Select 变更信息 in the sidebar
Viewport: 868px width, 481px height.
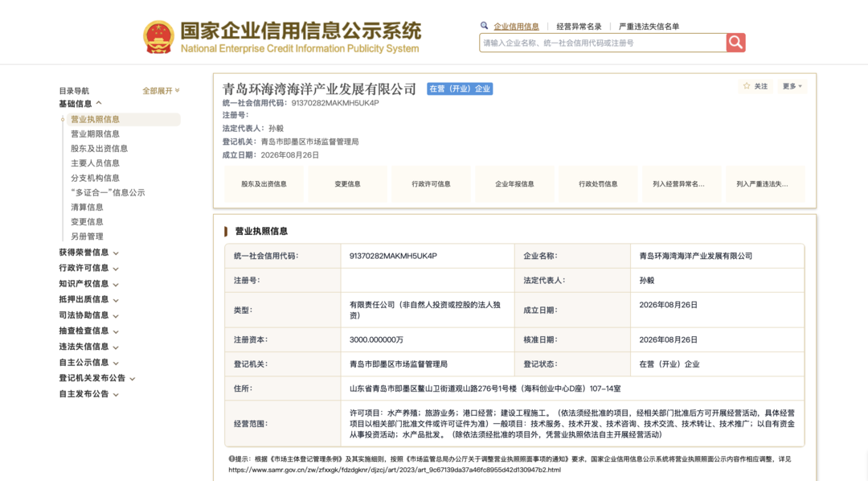(x=87, y=222)
